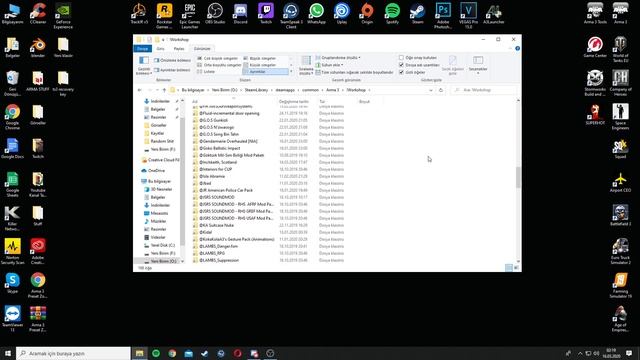
Task: Click the Ara: Workshop search box
Action: tap(484, 90)
